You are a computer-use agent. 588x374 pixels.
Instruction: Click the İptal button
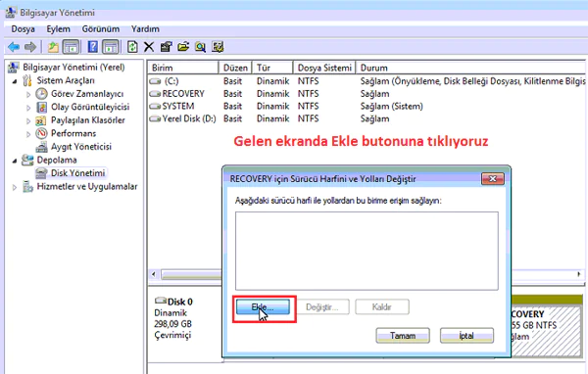click(466, 336)
